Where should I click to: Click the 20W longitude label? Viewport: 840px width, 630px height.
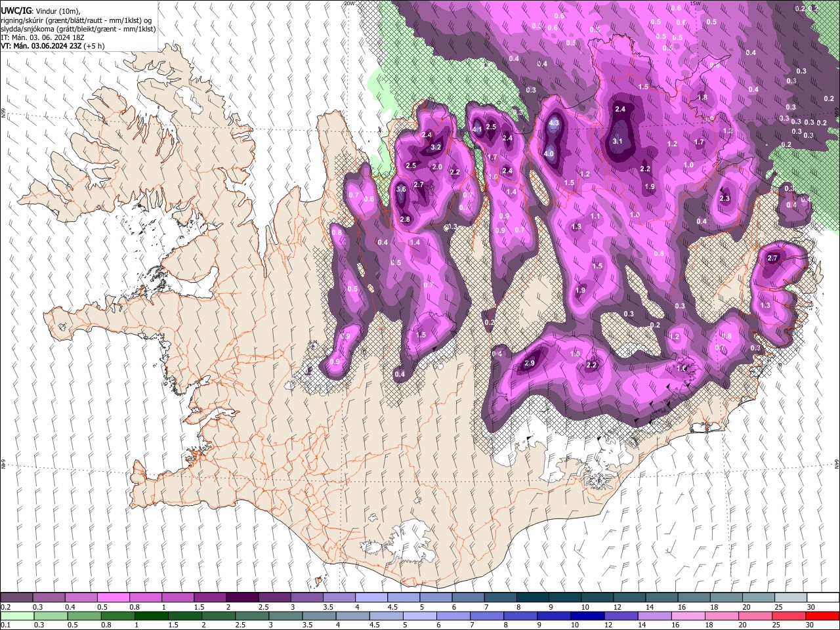(x=349, y=3)
